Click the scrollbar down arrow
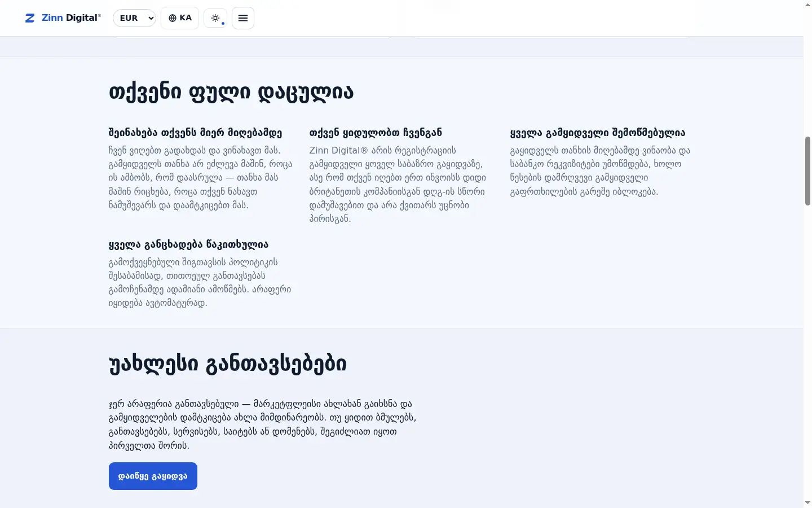Image resolution: width=812 pixels, height=508 pixels. point(807,503)
